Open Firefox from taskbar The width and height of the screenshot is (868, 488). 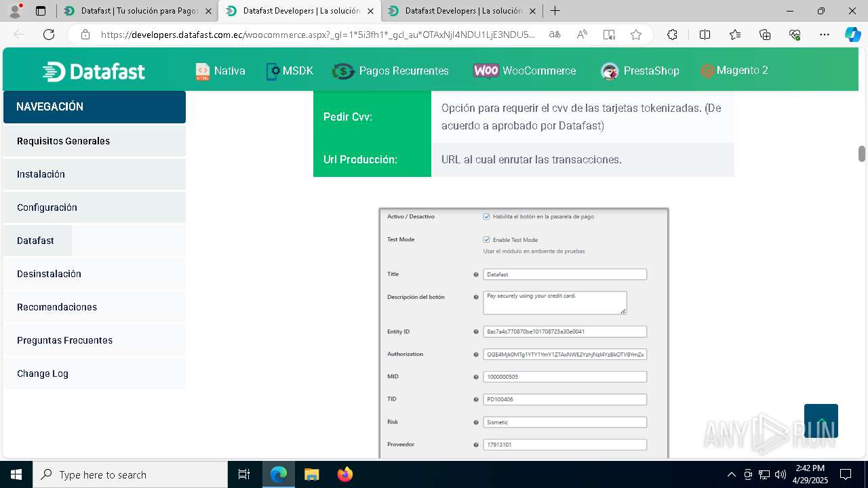[344, 474]
